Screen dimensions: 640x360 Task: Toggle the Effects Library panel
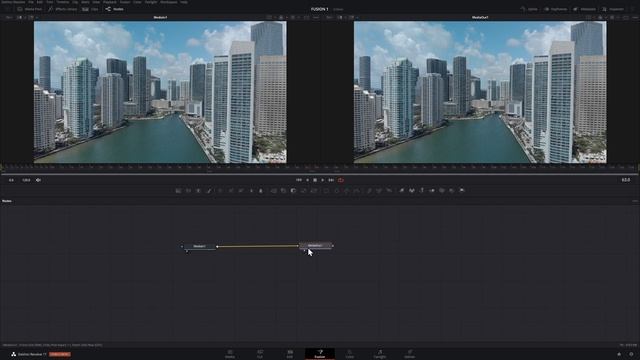[62, 9]
